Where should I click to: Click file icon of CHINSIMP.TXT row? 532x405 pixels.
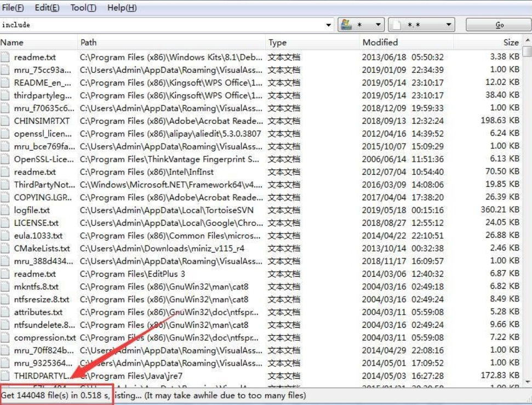coord(5,121)
